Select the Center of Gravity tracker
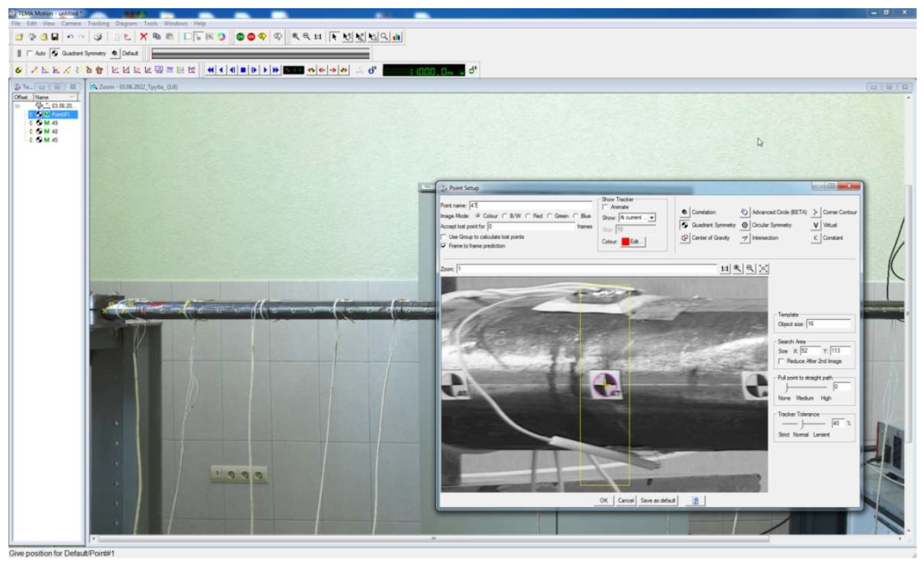924x567 pixels. (684, 238)
